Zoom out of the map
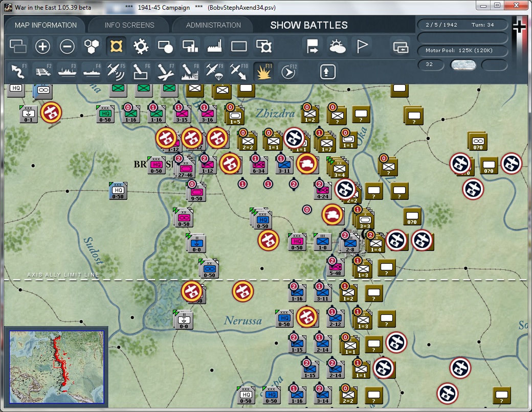The width and height of the screenshot is (532, 412). click(x=67, y=47)
